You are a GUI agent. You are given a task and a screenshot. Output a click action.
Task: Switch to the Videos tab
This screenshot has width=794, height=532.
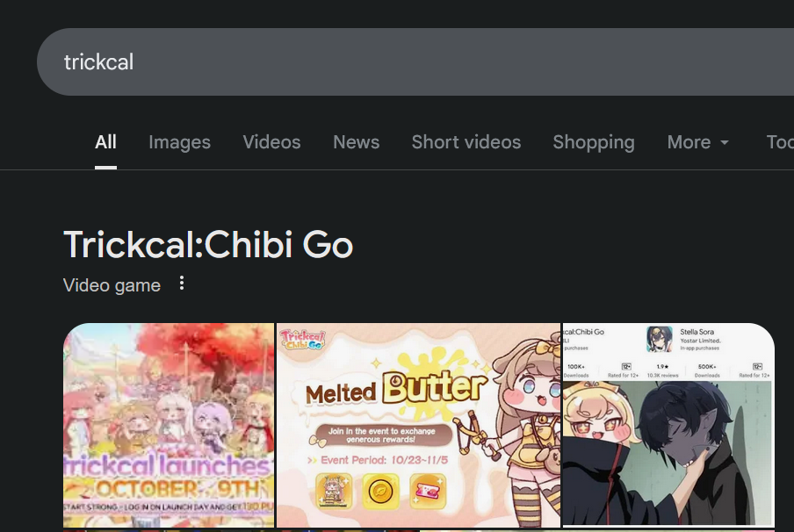(272, 142)
